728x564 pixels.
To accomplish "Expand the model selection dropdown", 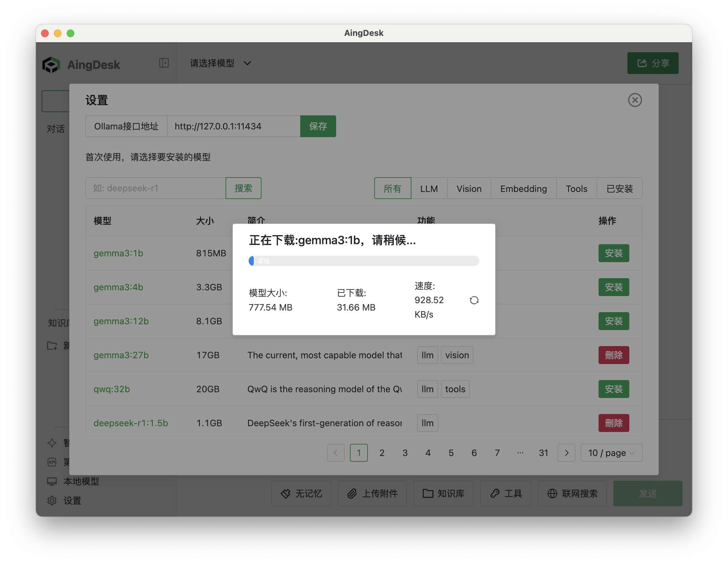I will [x=220, y=63].
